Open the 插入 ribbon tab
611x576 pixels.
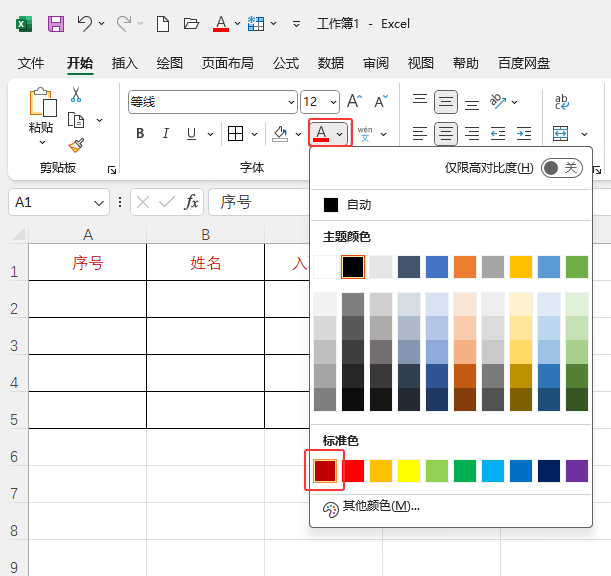click(125, 63)
